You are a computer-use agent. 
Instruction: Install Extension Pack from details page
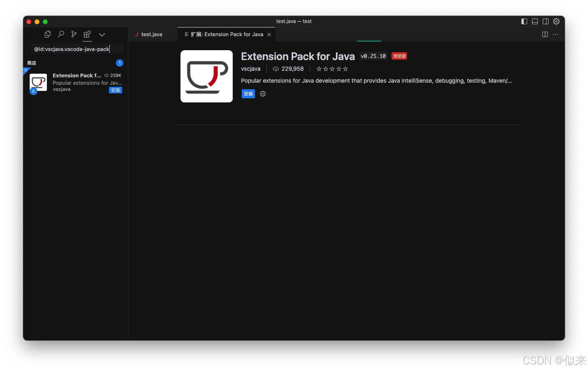tap(248, 94)
